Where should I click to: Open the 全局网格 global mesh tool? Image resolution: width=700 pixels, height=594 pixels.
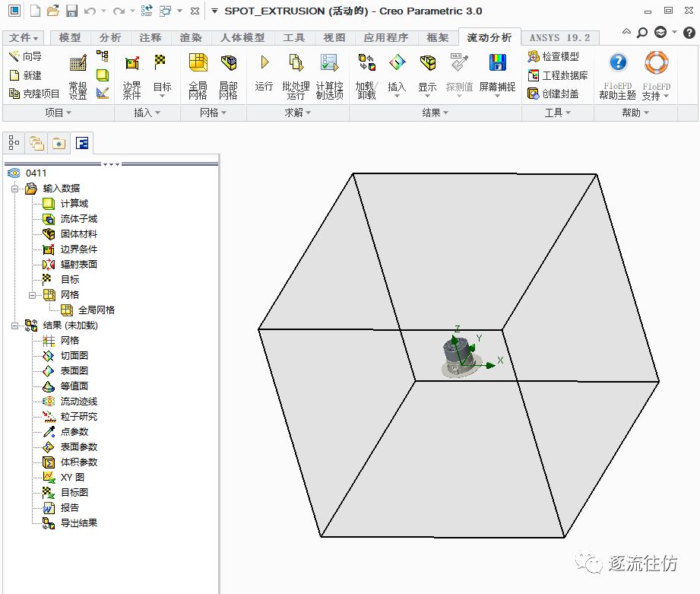pyautogui.click(x=198, y=78)
